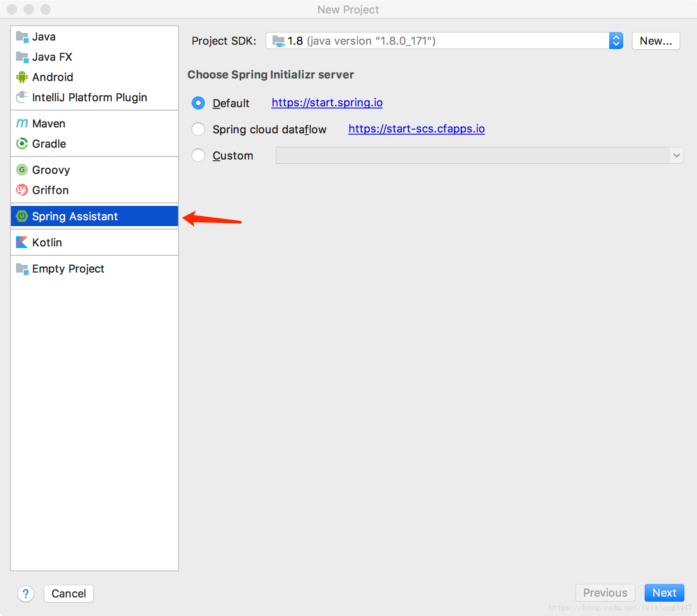Click the Griffon icon

(x=22, y=190)
